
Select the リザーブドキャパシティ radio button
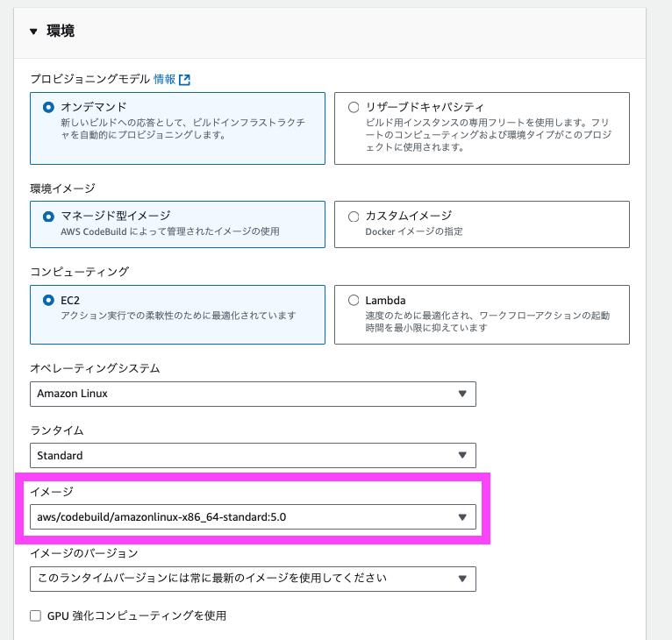[354, 107]
